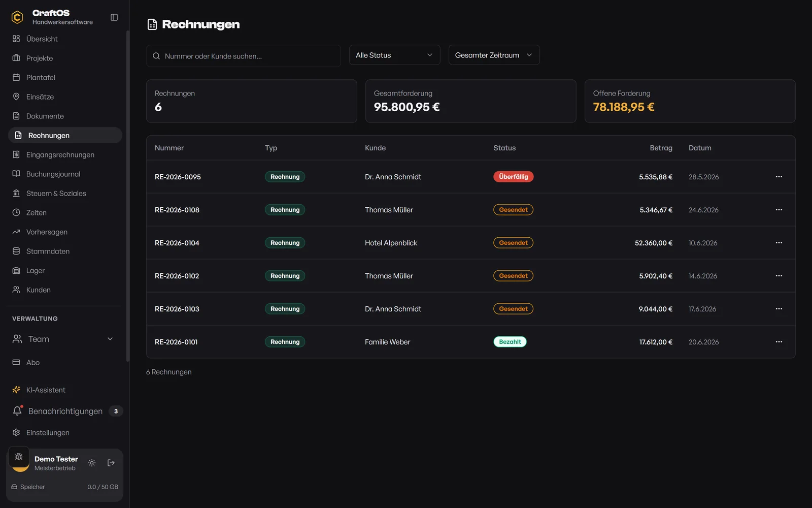Focus the Nummer oder Kunde search field

(x=244, y=56)
